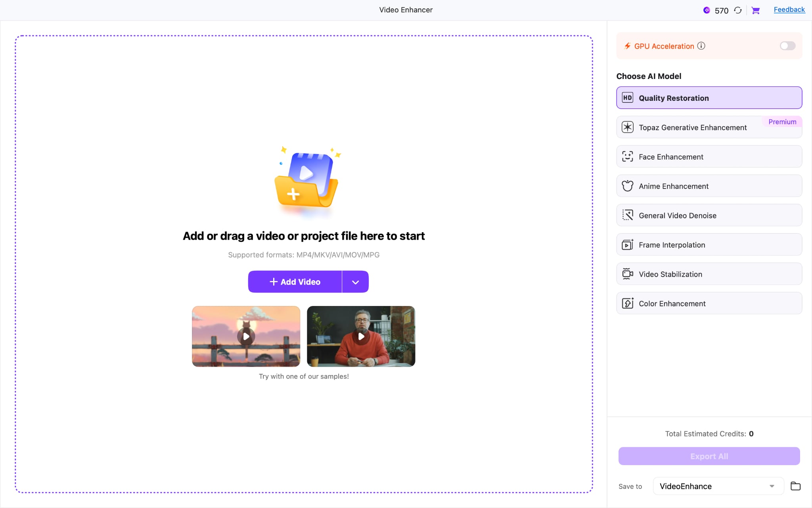Select General Video Denoise
Image resolution: width=812 pixels, height=508 pixels.
[709, 215]
